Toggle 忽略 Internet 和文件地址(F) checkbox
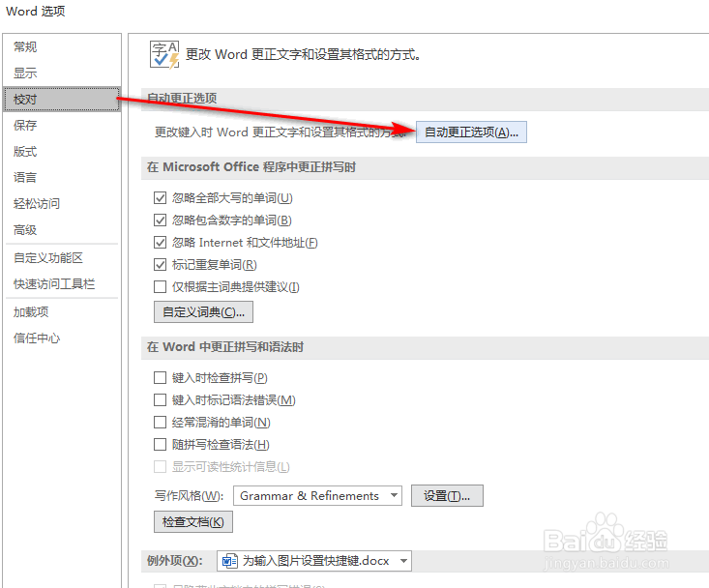Screen dimensions: 709x588 [x=160, y=243]
